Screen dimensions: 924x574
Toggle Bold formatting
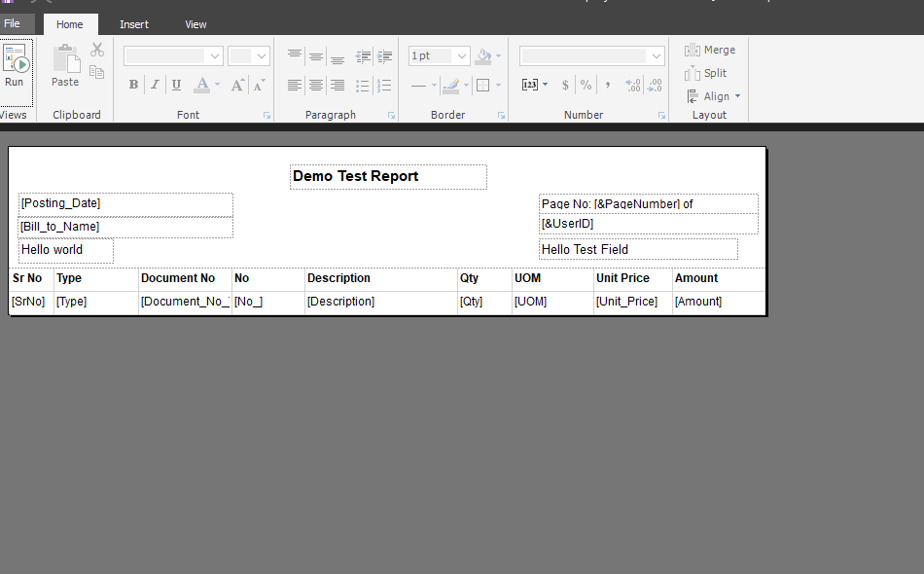[133, 85]
